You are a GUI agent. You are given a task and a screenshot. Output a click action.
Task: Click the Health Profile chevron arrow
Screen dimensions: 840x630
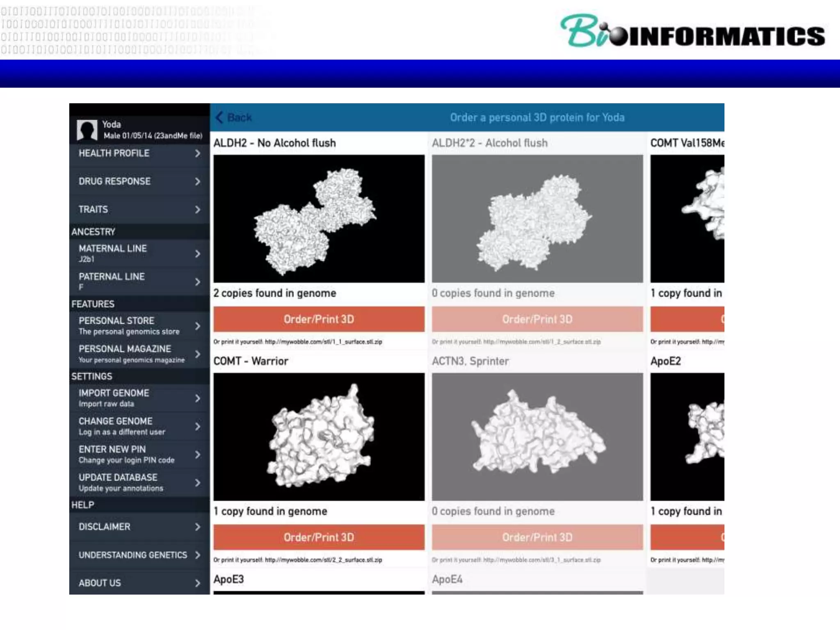(x=197, y=153)
